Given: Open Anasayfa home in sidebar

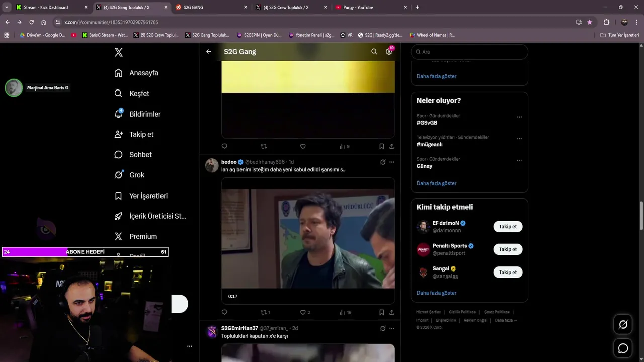Looking at the screenshot, I should point(136,73).
